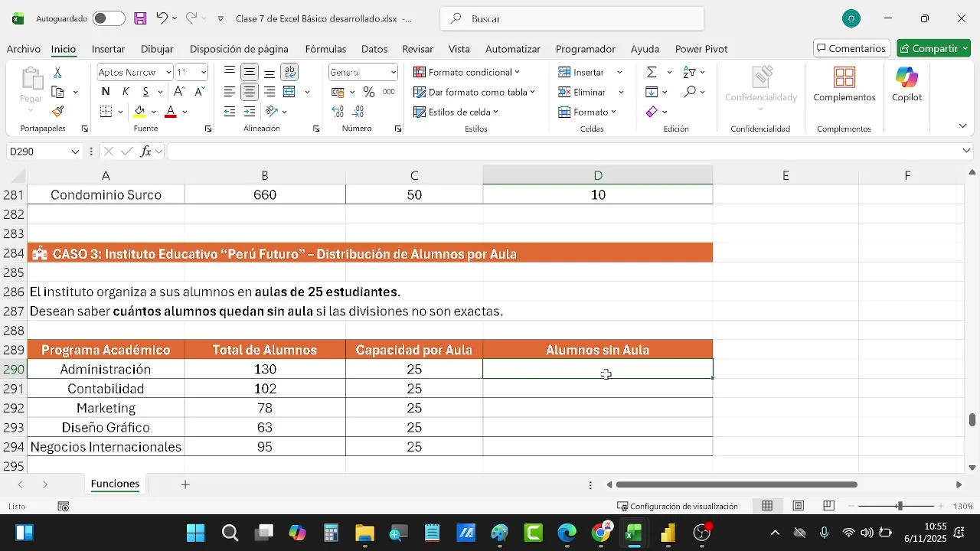Open the font color dropdown arrow
This screenshot has height=551, width=980.
point(185,112)
